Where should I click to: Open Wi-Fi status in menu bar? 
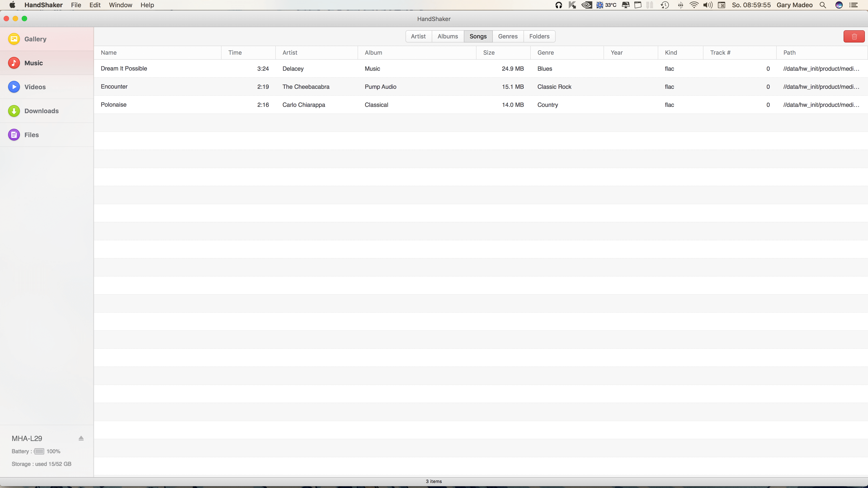[x=694, y=5]
